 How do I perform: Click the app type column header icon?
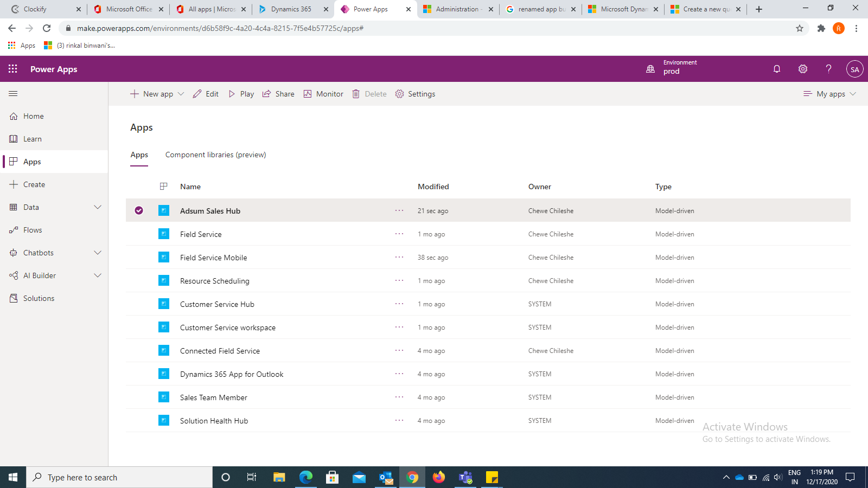point(163,187)
